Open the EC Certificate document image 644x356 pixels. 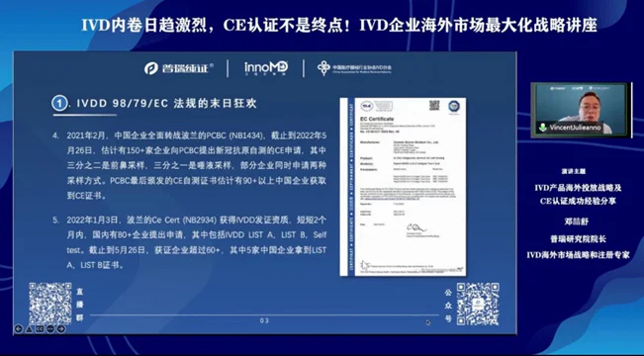[403, 187]
